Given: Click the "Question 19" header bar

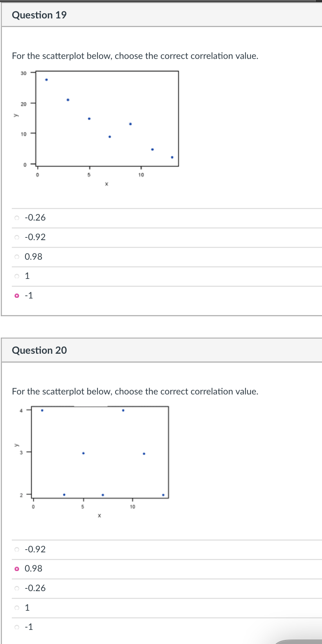Looking at the screenshot, I should point(161,14).
